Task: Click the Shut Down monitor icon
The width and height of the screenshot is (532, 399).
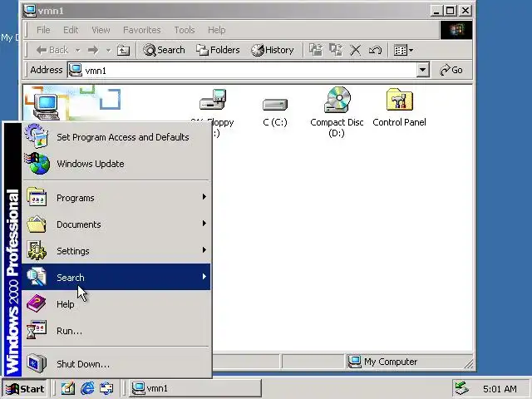Action: (x=37, y=363)
